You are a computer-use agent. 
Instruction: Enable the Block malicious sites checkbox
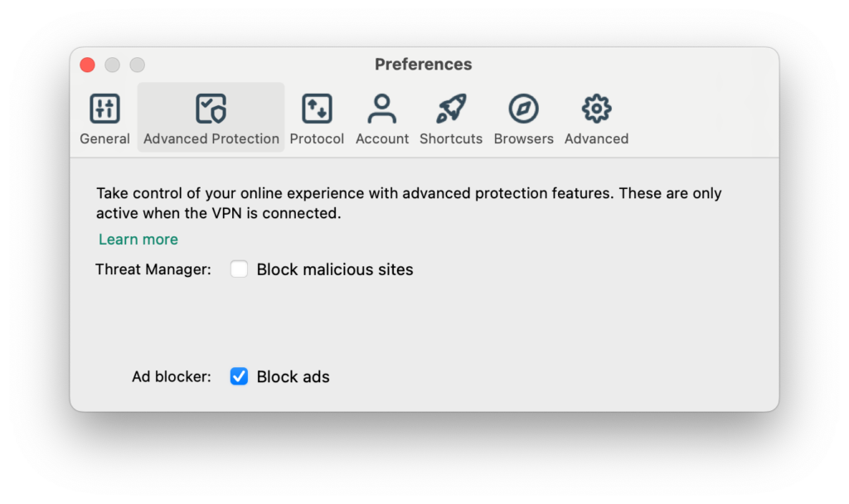point(239,269)
